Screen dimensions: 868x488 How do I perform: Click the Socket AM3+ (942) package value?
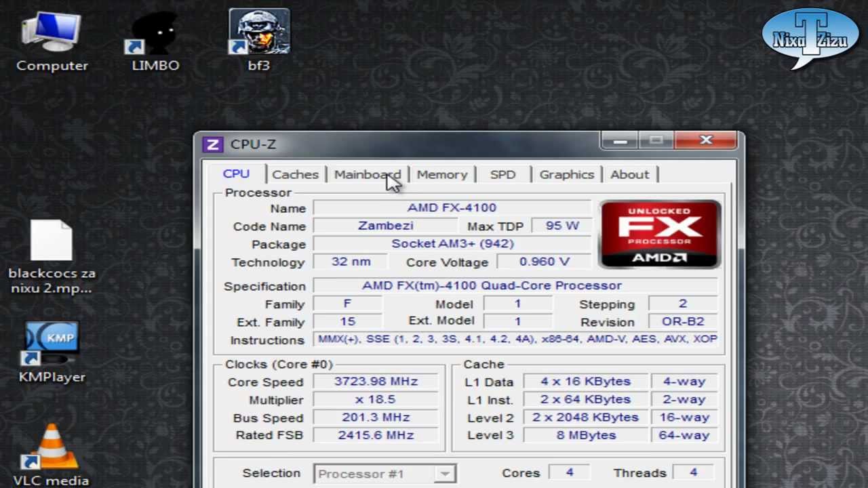point(452,244)
